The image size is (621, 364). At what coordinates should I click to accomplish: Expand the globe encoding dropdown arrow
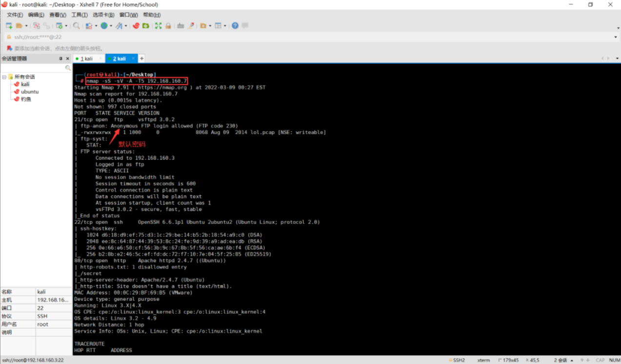pos(111,26)
